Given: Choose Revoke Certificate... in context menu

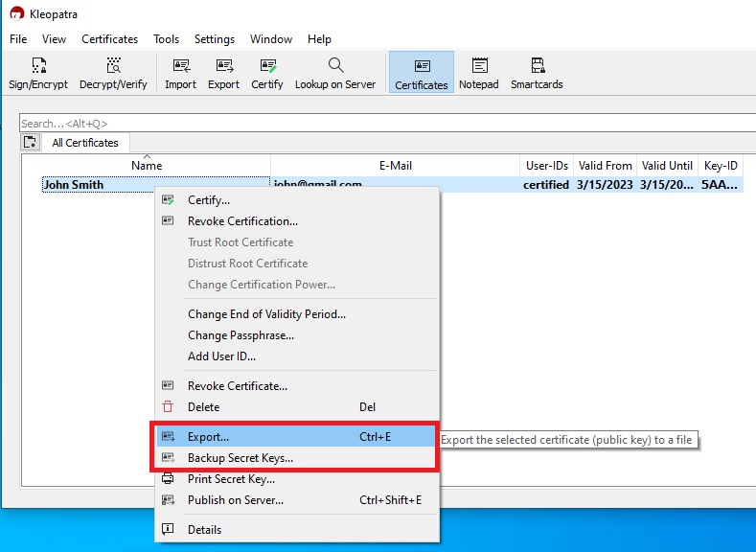Looking at the screenshot, I should pyautogui.click(x=297, y=386).
